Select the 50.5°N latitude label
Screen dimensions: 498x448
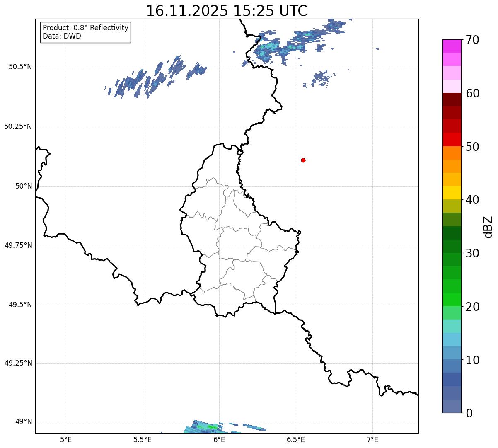[x=20, y=67]
